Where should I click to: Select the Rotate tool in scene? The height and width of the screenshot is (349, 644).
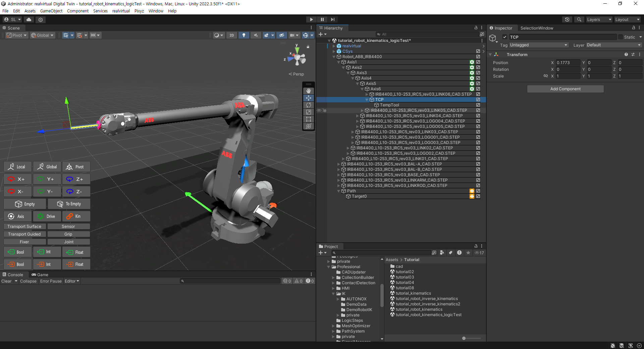[x=309, y=105]
